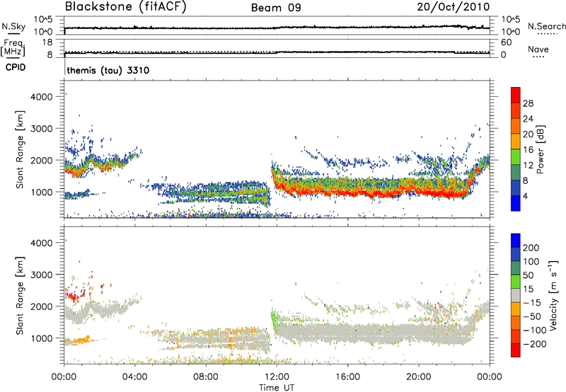Select the 'themis (tau) 3310' text
The width and height of the screenshot is (566, 392).
coord(108,70)
